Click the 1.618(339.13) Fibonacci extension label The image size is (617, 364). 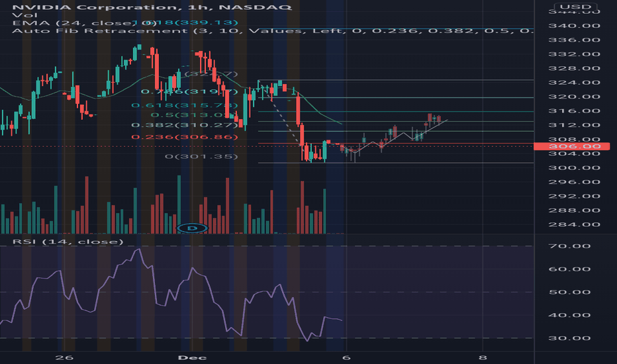point(185,23)
